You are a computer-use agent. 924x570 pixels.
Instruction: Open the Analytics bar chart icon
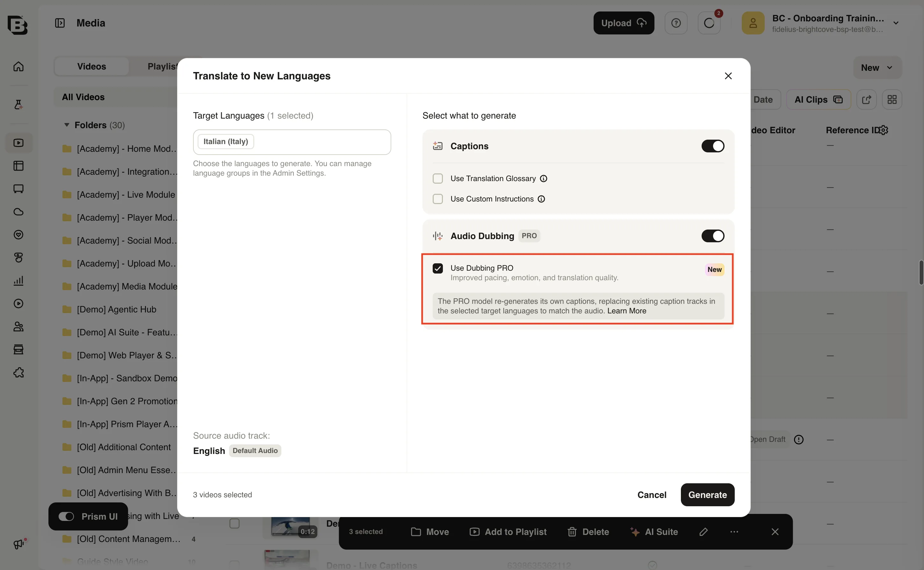[x=18, y=281]
